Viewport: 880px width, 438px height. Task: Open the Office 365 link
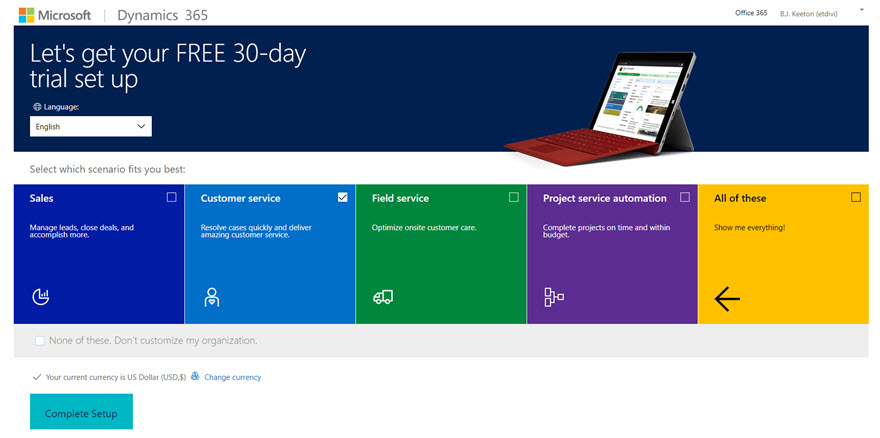pyautogui.click(x=751, y=13)
